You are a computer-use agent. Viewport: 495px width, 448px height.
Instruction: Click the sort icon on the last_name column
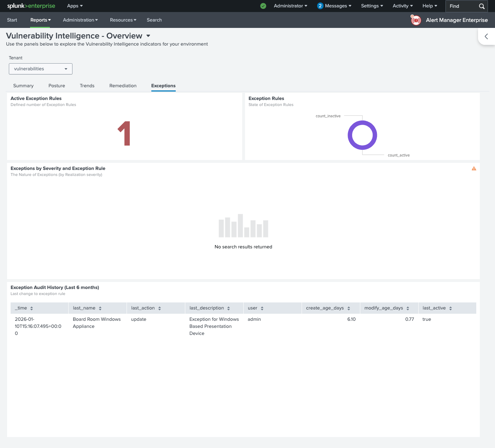[101, 308]
